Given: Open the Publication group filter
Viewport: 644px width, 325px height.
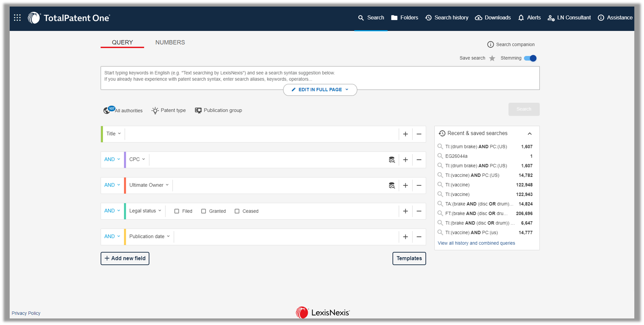Looking at the screenshot, I should click(x=218, y=110).
